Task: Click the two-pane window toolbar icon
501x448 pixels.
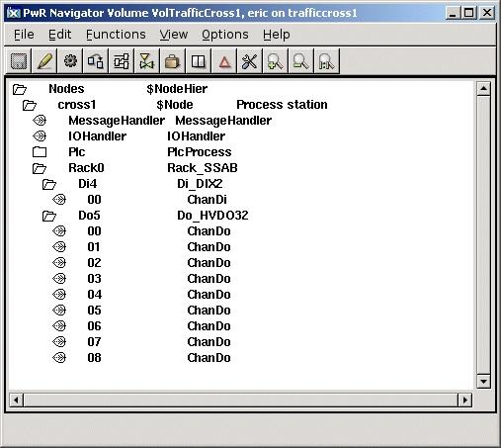Action: tap(198, 61)
